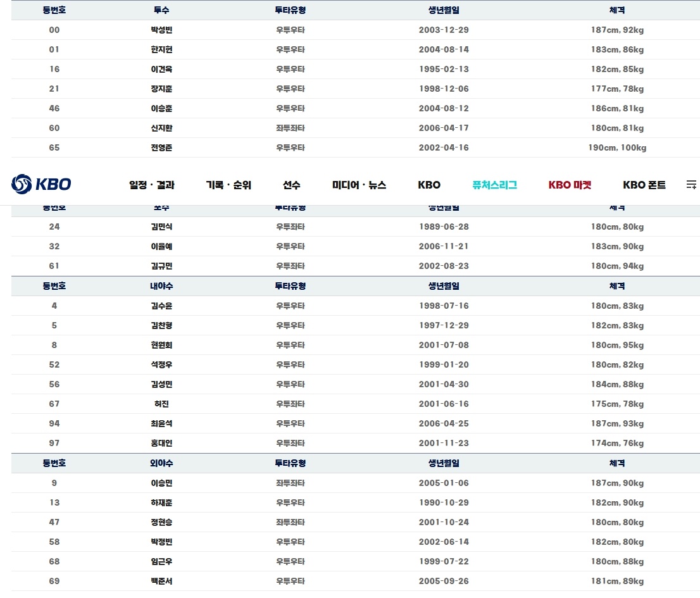Image resolution: width=700 pixels, height=598 pixels.
Task: Open the KBO 폰트 page
Action: (644, 185)
